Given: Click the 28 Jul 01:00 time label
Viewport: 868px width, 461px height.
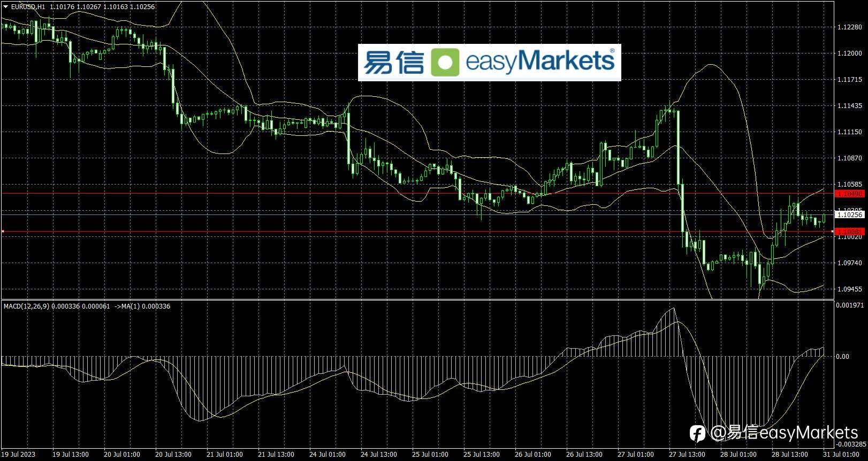Looking at the screenshot, I should (738, 455).
